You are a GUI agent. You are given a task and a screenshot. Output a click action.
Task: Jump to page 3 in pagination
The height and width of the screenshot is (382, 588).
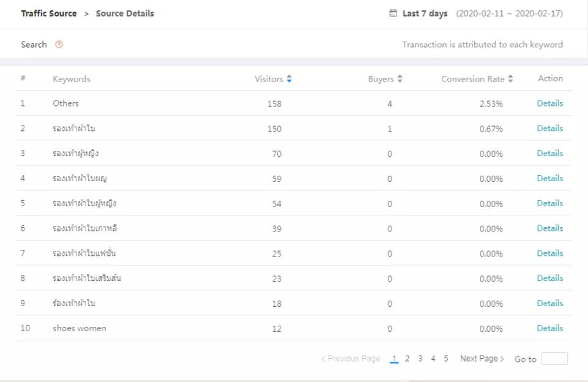tap(420, 359)
